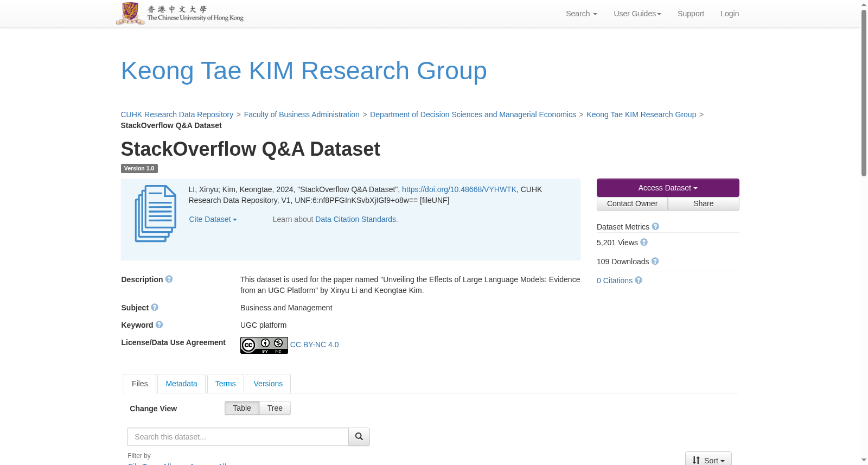Click the Downloads help icon

click(x=655, y=261)
